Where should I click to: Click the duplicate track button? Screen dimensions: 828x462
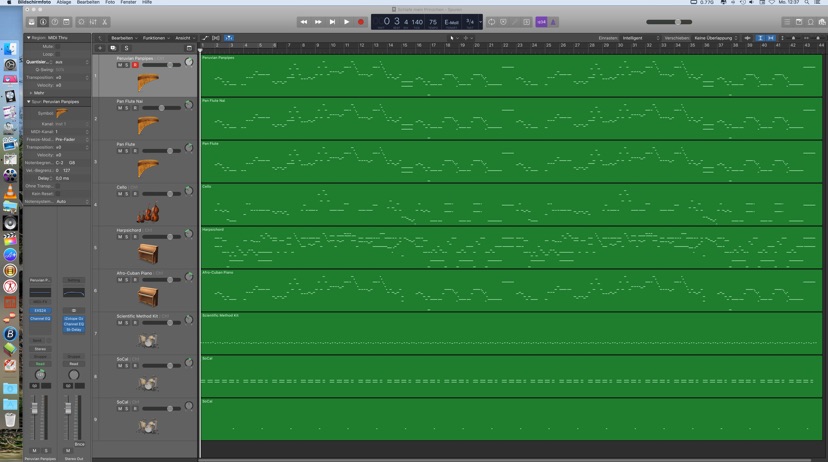click(x=113, y=48)
